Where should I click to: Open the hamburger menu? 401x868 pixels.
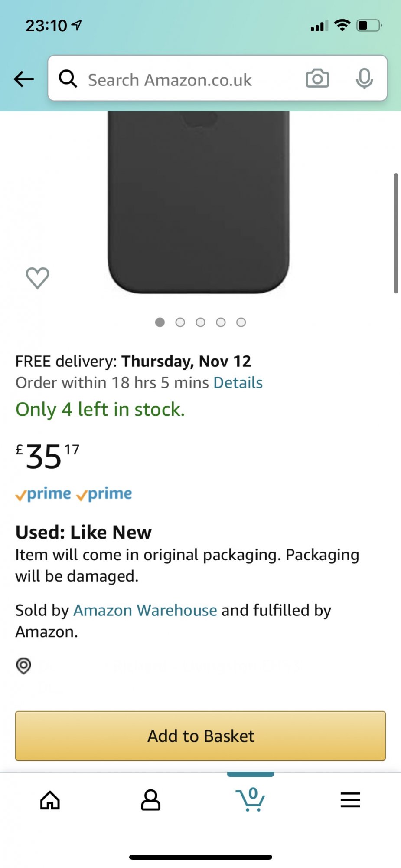350,800
